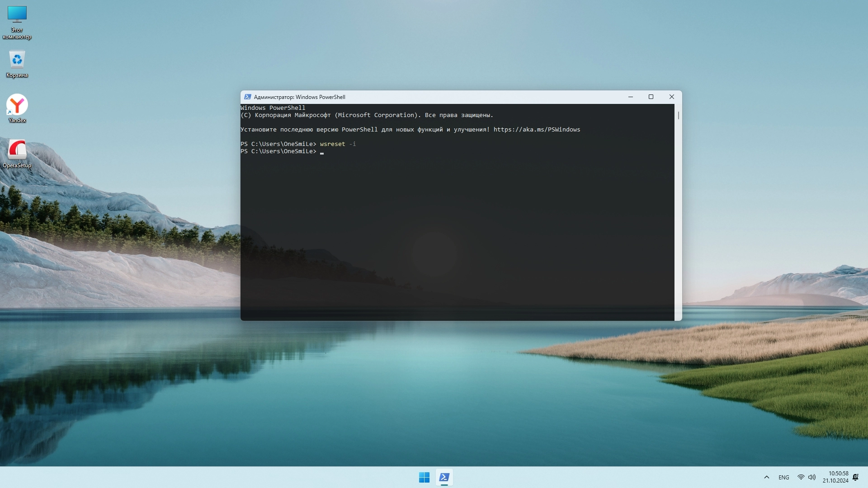Click the PowerShell window title text
Viewport: 868px width, 488px height.
[299, 97]
